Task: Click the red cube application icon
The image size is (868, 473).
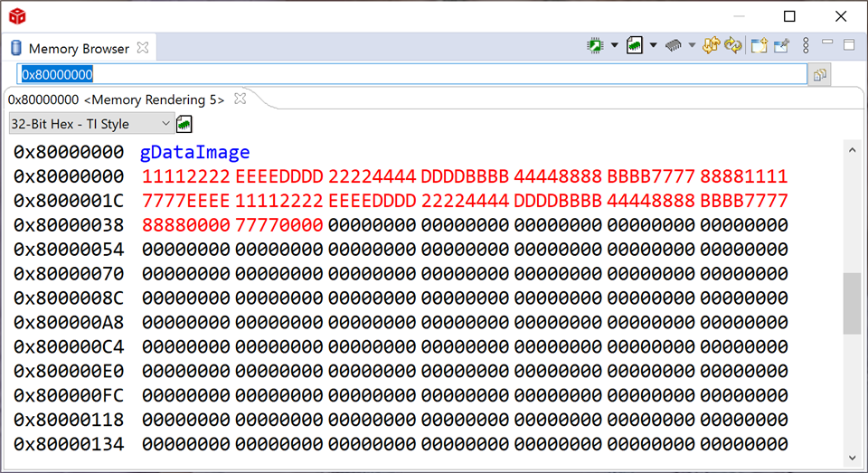Action: tap(17, 16)
